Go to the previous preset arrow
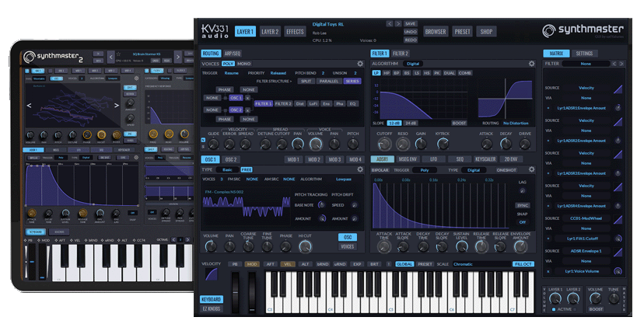644x331 pixels. (x=390, y=24)
